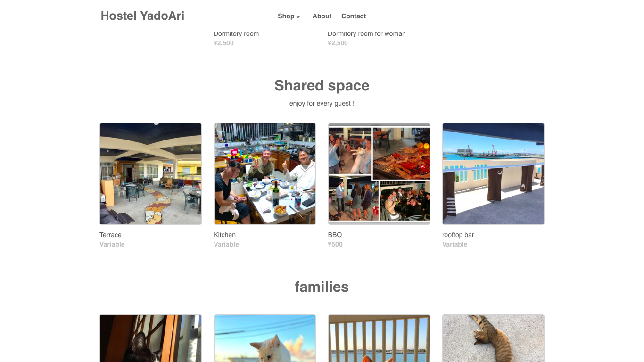
Task: Open the Contact page
Action: (354, 16)
